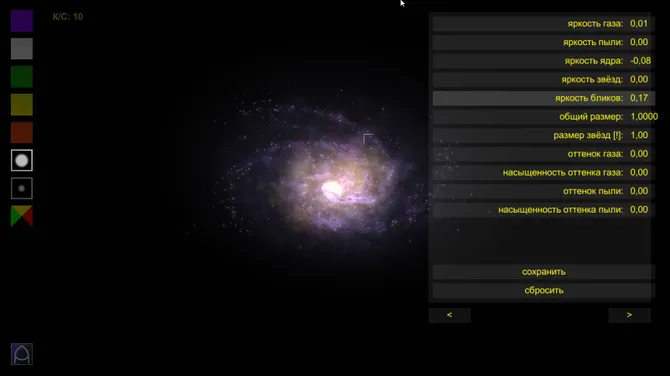Image resolution: width=670 pixels, height=376 pixels.
Task: Adjust the оттенок пыли slider
Action: click(544, 191)
